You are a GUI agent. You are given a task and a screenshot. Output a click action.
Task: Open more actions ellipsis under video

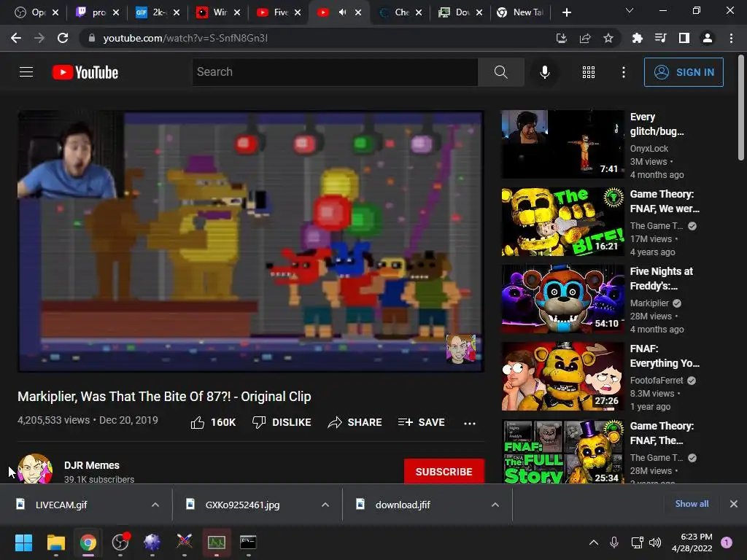point(470,423)
